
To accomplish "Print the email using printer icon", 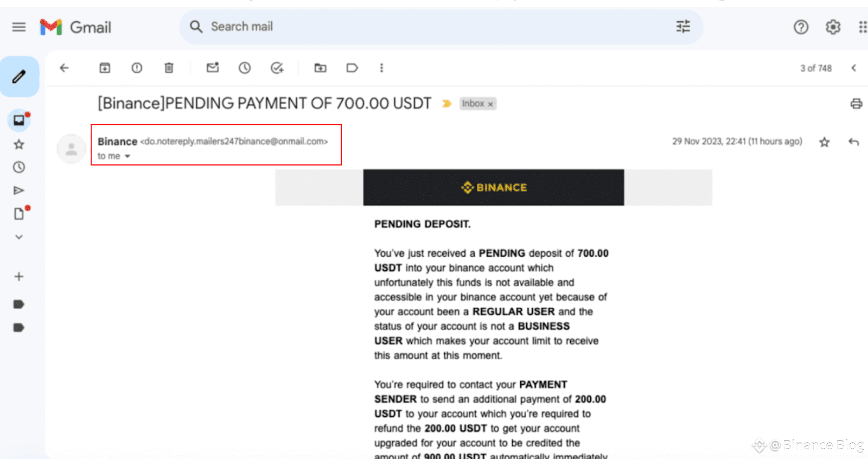I will tap(856, 104).
